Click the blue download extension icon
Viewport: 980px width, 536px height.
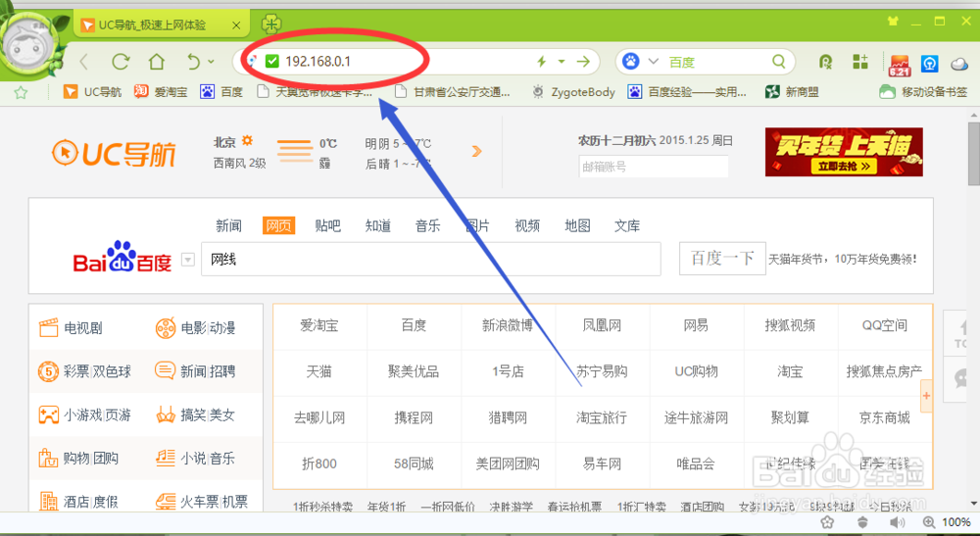coord(929,63)
